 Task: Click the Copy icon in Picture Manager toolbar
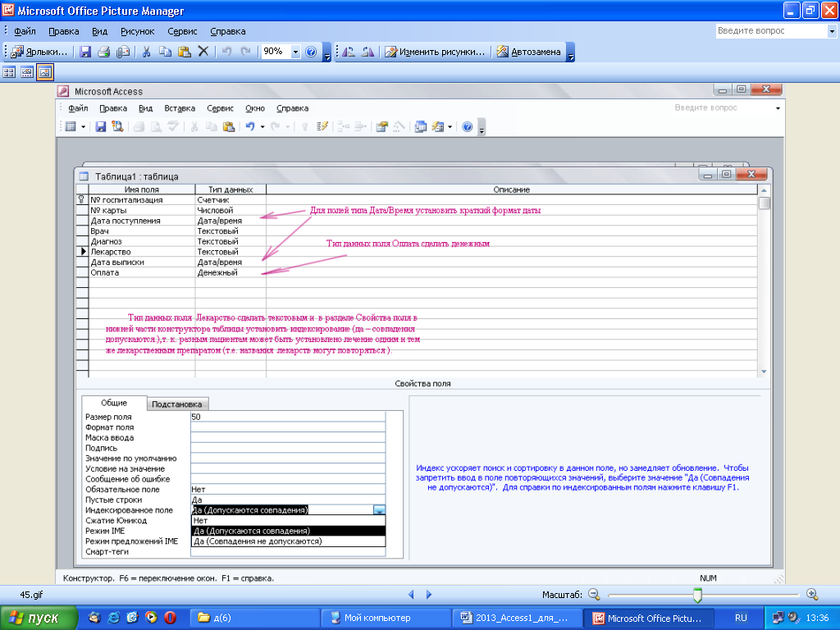(165, 52)
